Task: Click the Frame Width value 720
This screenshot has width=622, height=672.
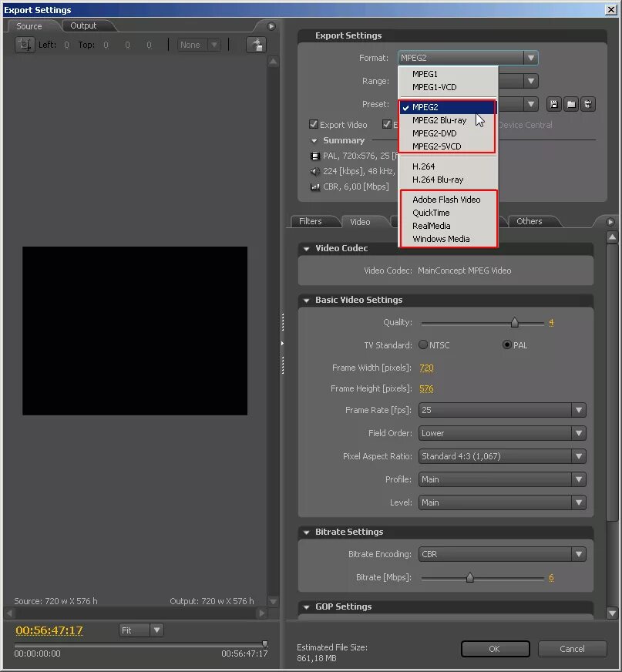Action: (x=426, y=368)
